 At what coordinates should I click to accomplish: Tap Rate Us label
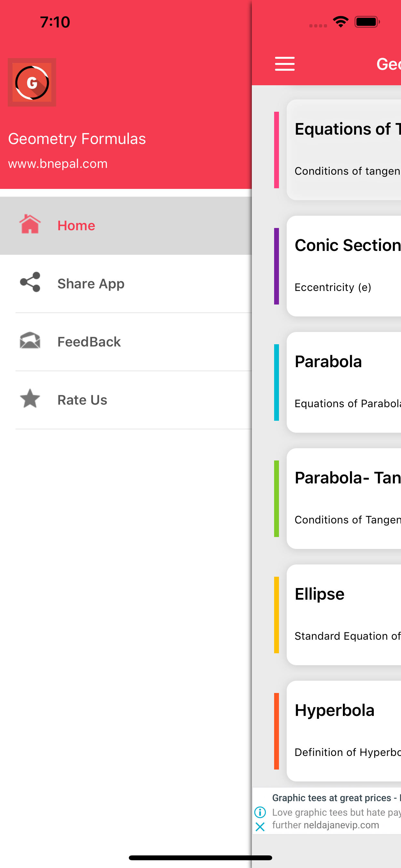[x=82, y=400]
